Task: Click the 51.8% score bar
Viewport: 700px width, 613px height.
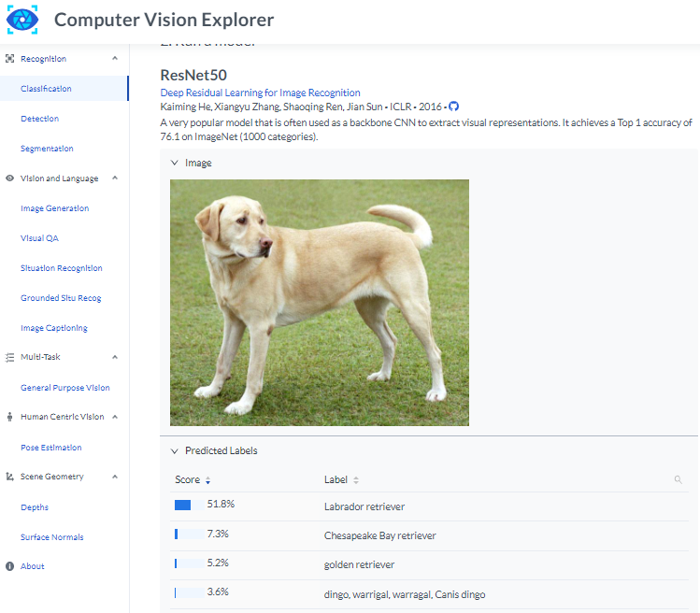Action: point(190,505)
